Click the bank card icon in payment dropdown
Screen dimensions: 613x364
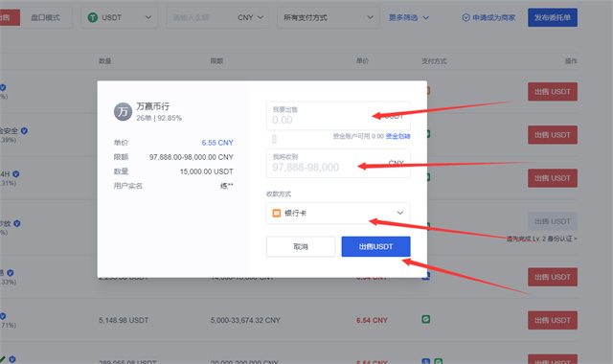277,213
